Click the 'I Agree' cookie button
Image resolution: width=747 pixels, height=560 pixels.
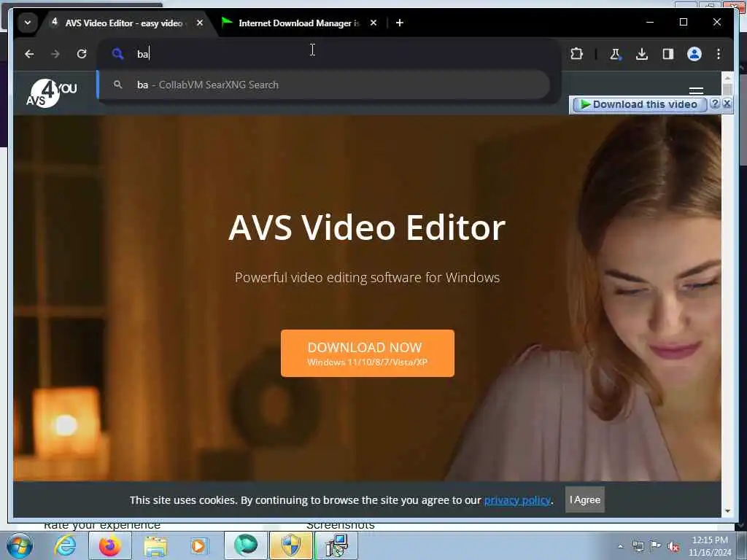click(585, 499)
